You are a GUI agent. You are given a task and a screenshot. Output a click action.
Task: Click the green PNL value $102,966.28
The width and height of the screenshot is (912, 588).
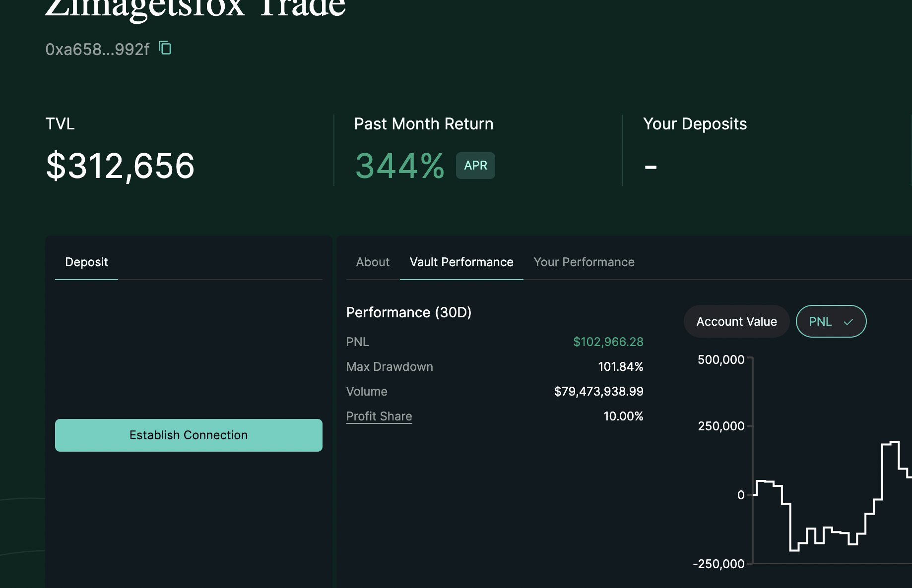click(x=608, y=342)
